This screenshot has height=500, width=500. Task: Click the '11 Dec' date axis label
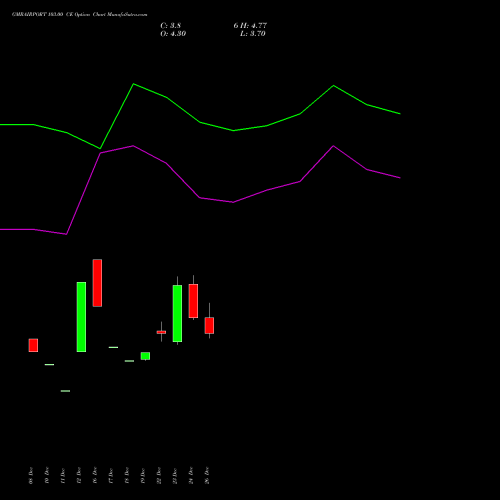(x=63, y=476)
